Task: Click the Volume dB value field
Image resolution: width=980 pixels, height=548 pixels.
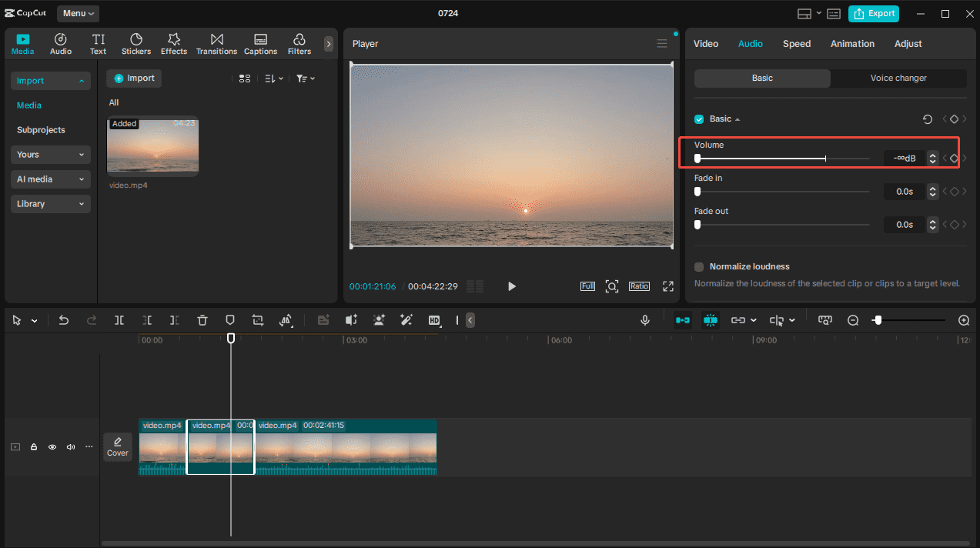Action: (x=904, y=159)
